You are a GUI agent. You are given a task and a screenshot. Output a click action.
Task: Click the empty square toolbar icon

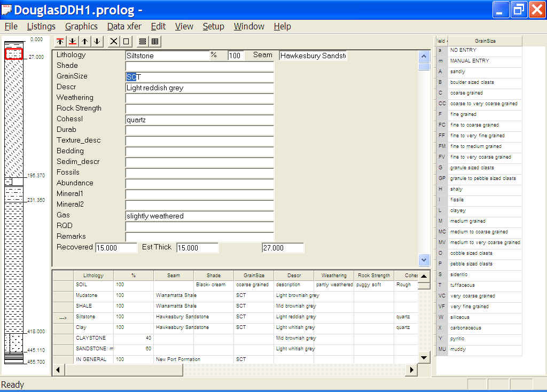click(x=126, y=41)
